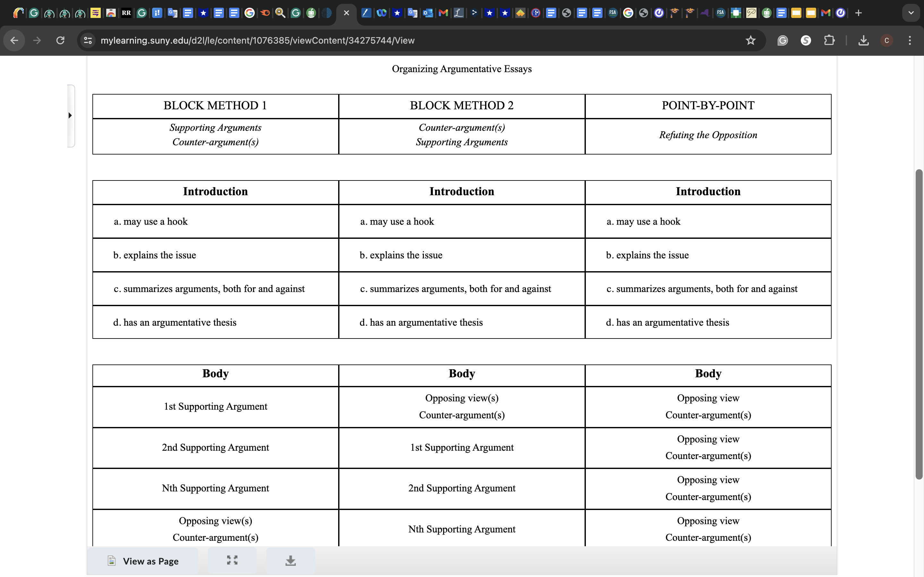The height and width of the screenshot is (577, 924).
Task: Click the vertical page scrollbar thumb
Action: (x=919, y=324)
